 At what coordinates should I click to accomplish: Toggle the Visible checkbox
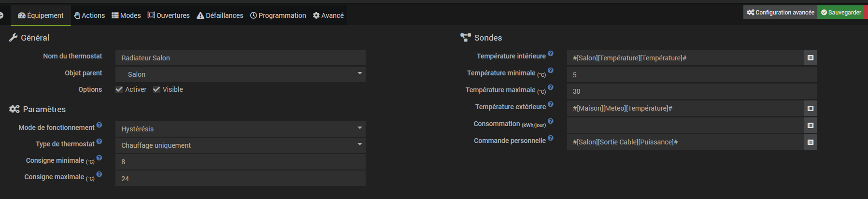[157, 89]
